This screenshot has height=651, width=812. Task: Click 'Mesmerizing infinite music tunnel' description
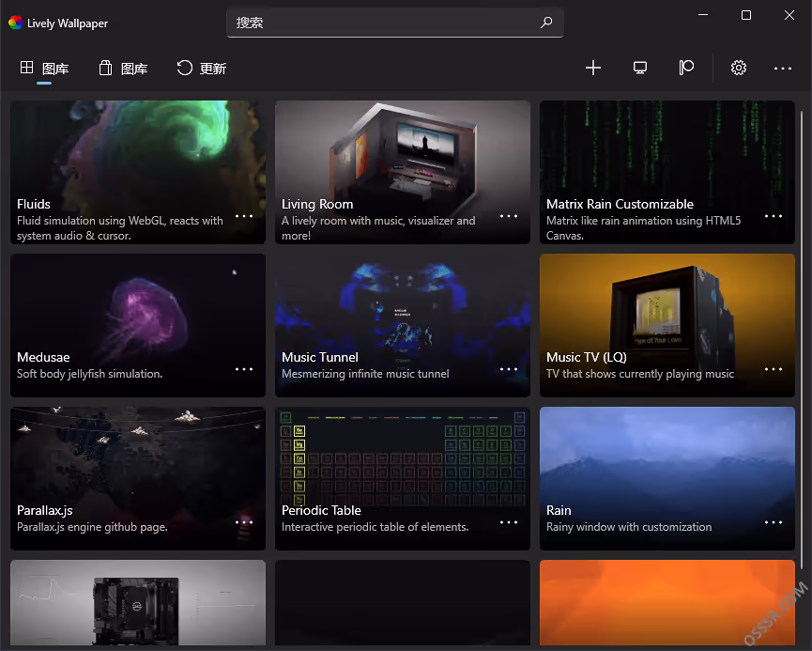click(x=365, y=374)
